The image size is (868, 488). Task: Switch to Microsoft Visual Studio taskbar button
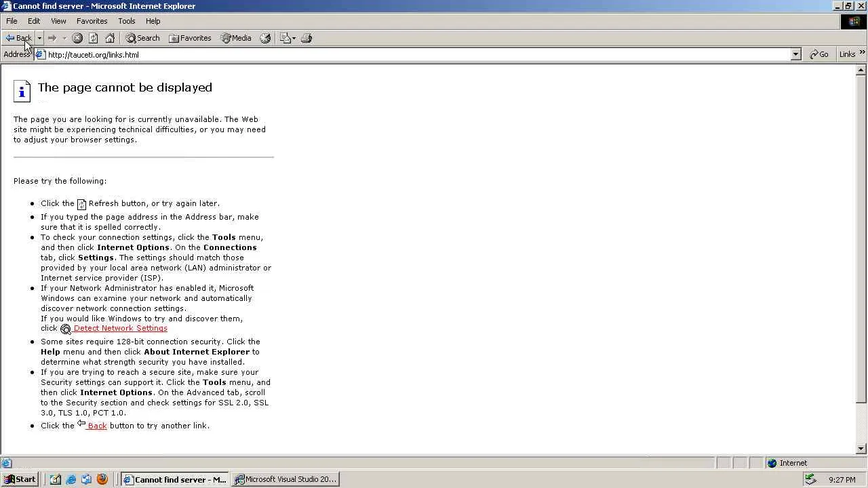tap(285, 479)
